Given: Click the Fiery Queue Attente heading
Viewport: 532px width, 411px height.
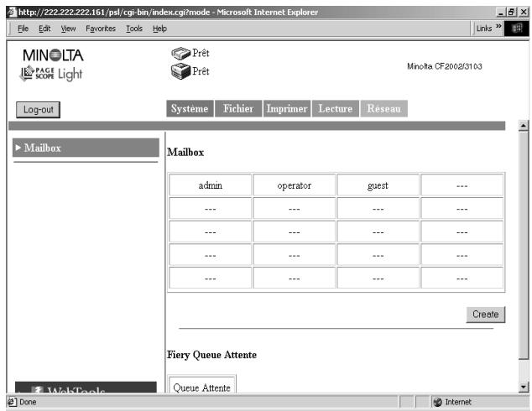Looking at the screenshot, I should pos(211,355).
